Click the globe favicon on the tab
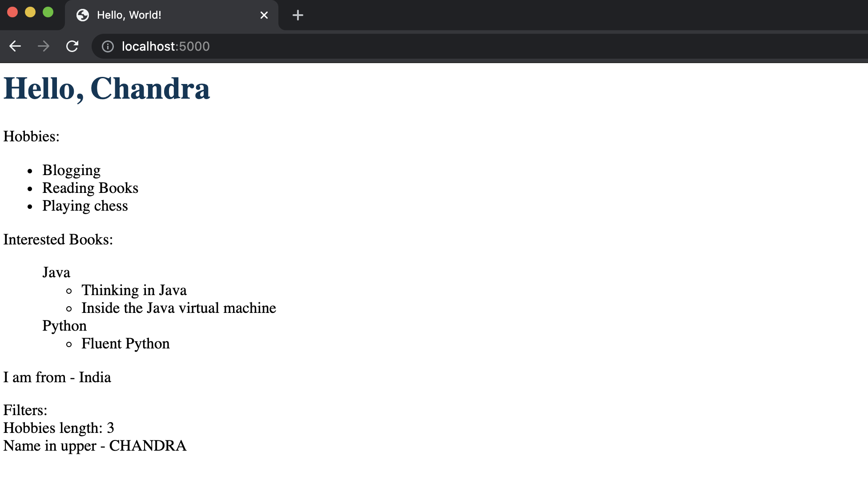 coord(83,15)
